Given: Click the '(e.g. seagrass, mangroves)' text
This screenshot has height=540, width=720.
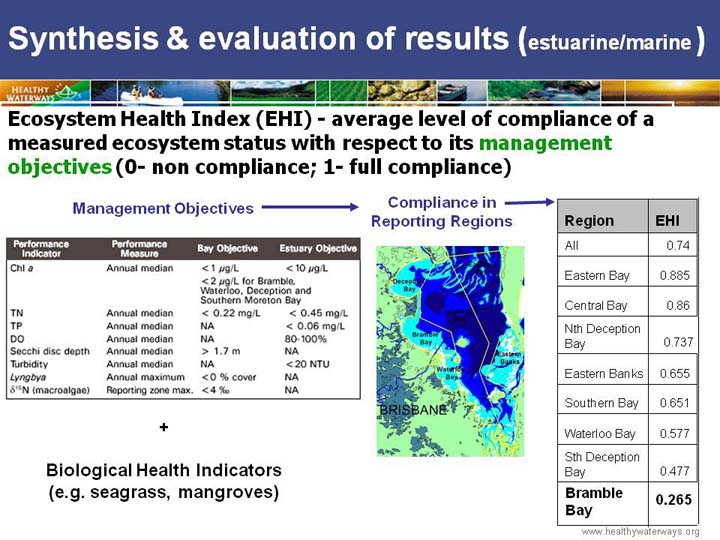Looking at the screenshot, I should [164, 492].
